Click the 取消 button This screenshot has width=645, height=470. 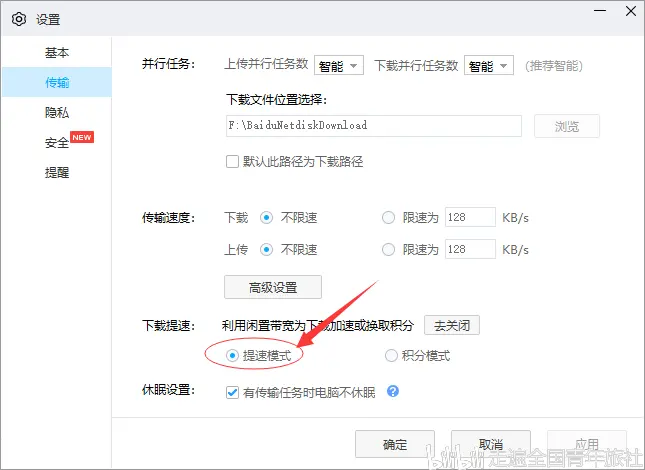(x=491, y=444)
